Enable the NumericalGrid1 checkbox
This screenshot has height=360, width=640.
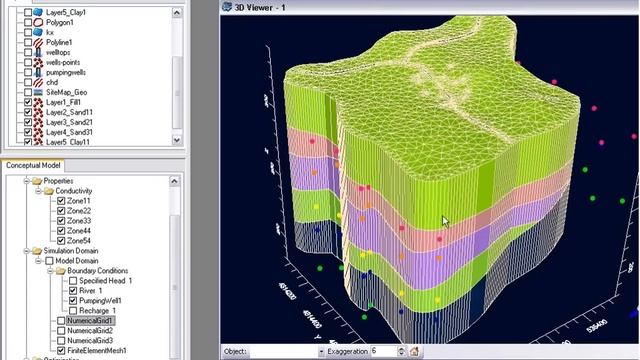coord(61,321)
